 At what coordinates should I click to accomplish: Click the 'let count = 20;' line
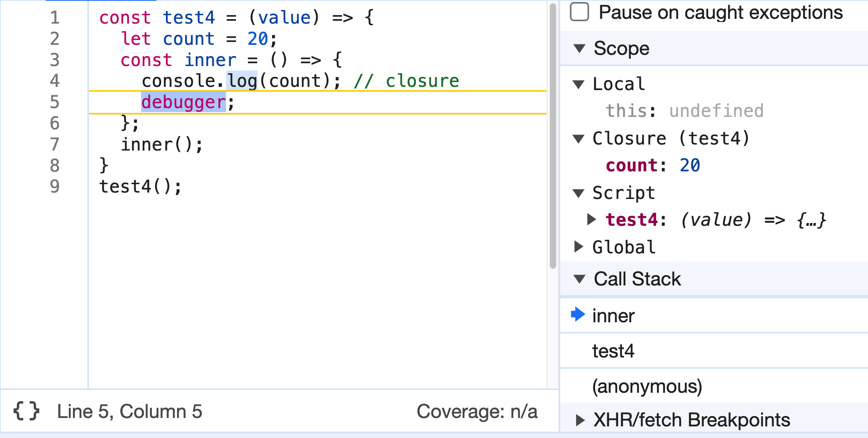[x=199, y=39]
